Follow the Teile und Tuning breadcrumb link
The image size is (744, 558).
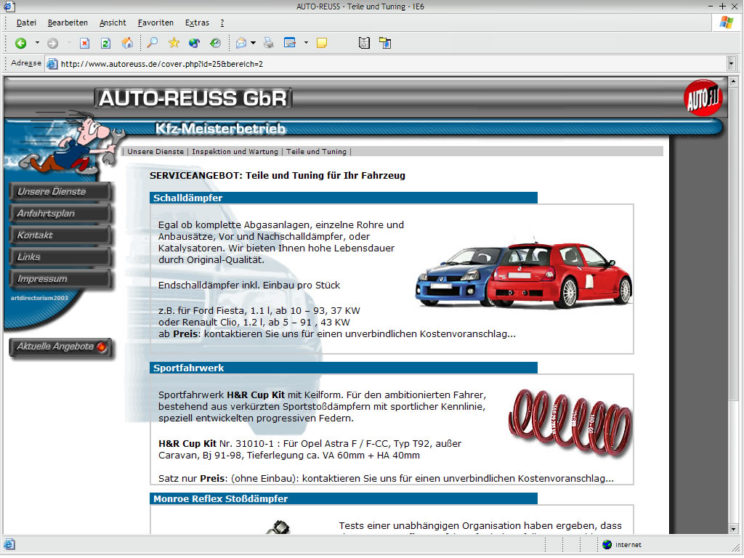click(x=316, y=152)
